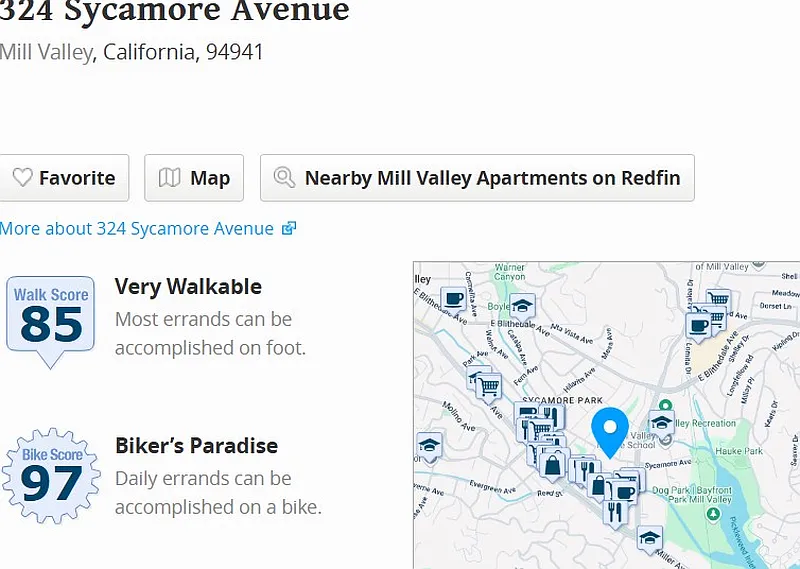Click the magnifier icon on the Redfin button
The height and width of the screenshot is (569, 800).
[285, 178]
